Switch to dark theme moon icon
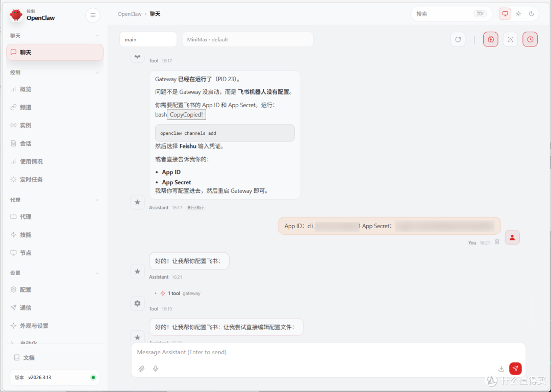551x392 pixels. 531,14
